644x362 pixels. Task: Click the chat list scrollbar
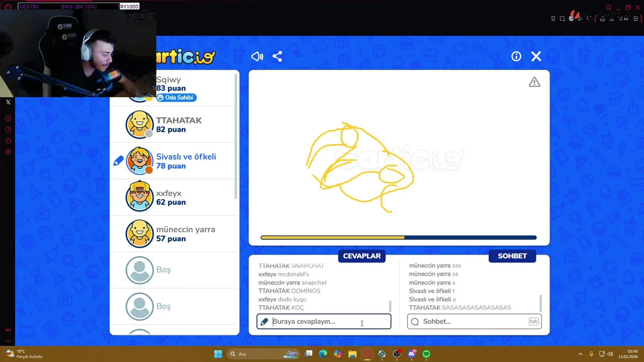pyautogui.click(x=541, y=303)
